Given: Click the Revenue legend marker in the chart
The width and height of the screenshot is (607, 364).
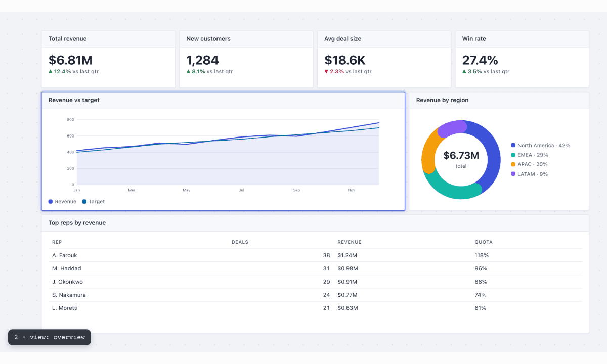Looking at the screenshot, I should 51,202.
